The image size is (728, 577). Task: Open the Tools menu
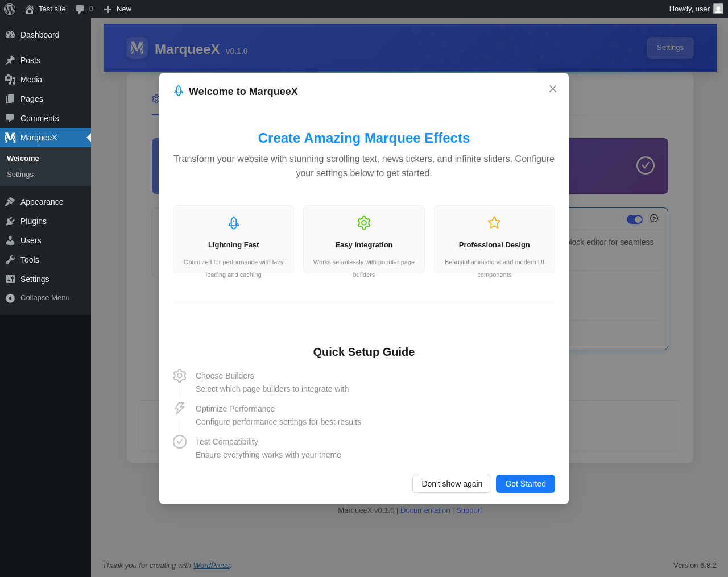pyautogui.click(x=45, y=260)
